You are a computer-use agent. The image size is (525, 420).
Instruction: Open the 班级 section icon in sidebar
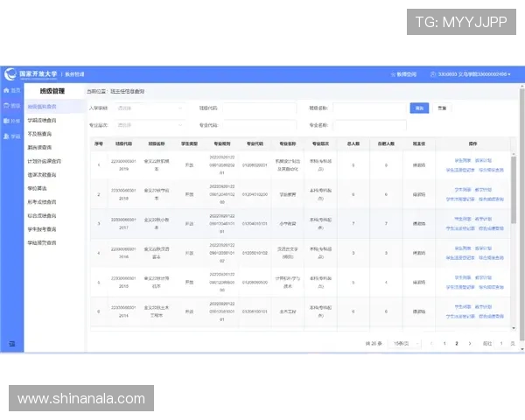click(5, 105)
